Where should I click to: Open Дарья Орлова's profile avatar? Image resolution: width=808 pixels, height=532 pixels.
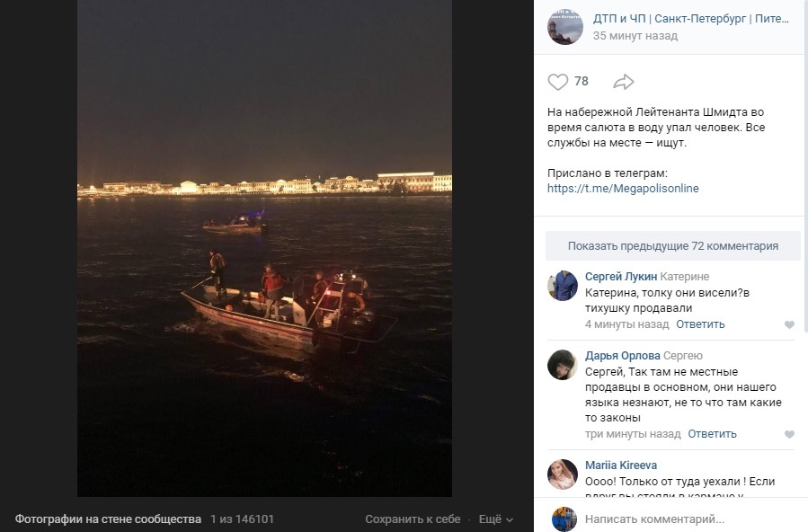point(563,365)
